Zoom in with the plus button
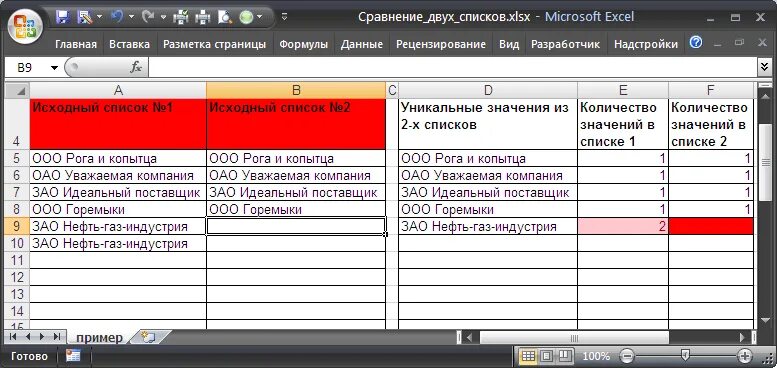 click(x=744, y=356)
